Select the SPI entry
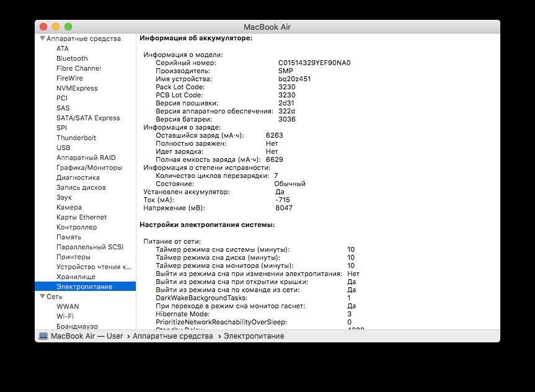535x392 pixels. click(61, 128)
